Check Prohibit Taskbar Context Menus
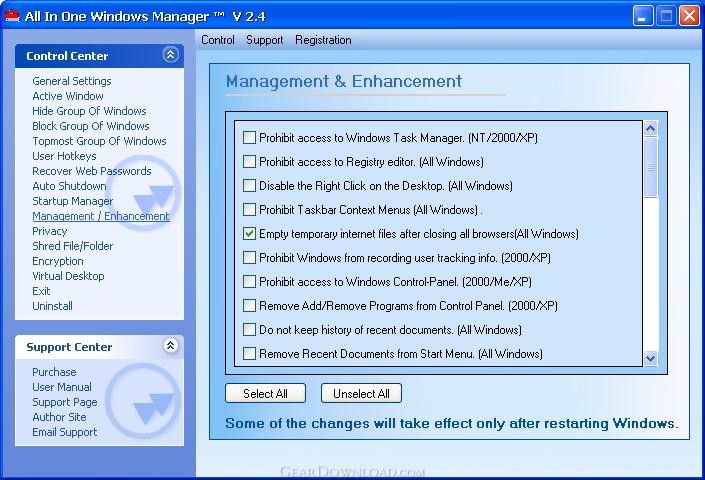This screenshot has height=480, width=705. [249, 209]
